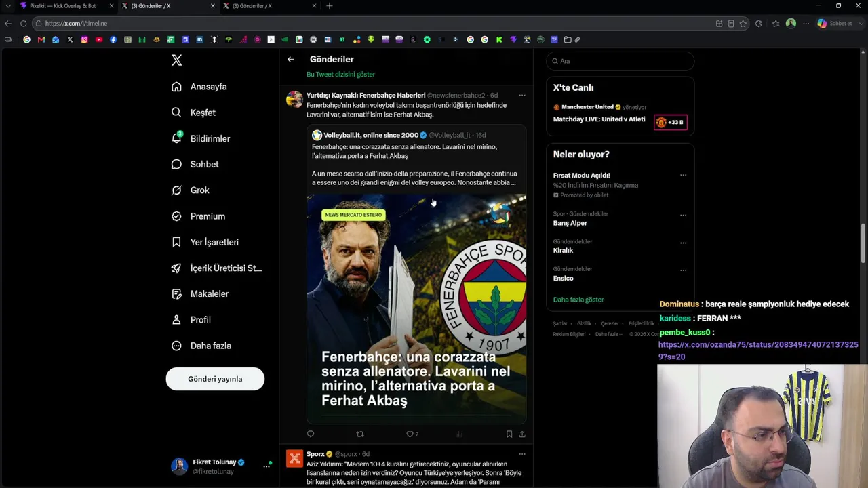Image resolution: width=868 pixels, height=488 pixels.
Task: Expand the Daha fazla menu
Action: 201,346
